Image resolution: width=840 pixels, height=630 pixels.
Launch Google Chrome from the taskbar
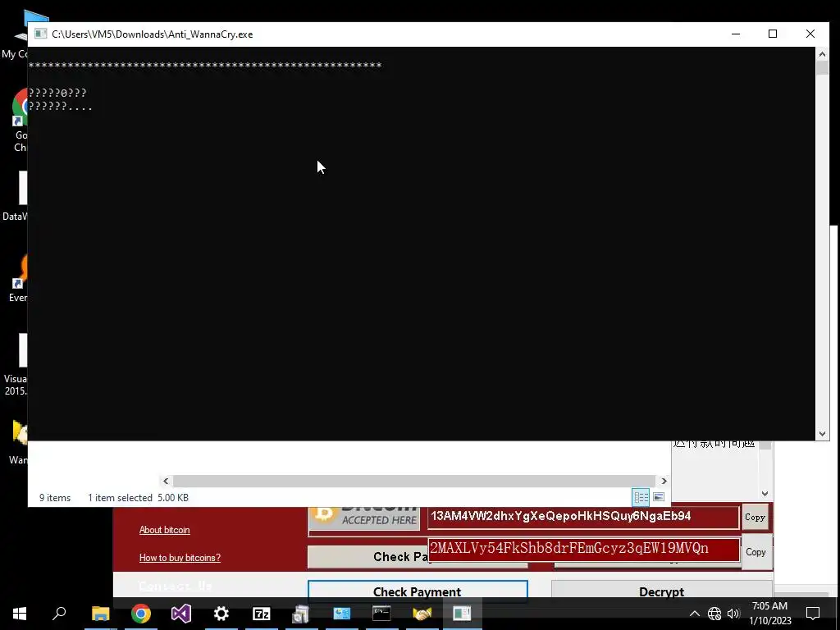coord(141,614)
